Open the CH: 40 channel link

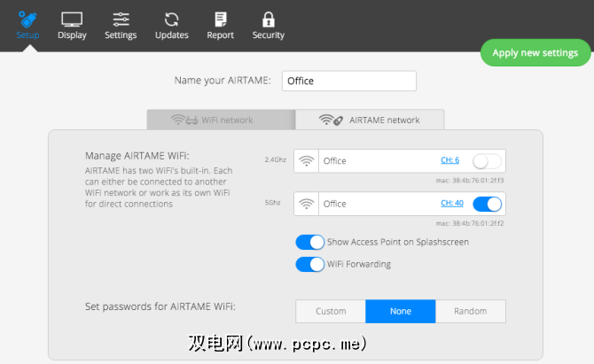pos(452,203)
